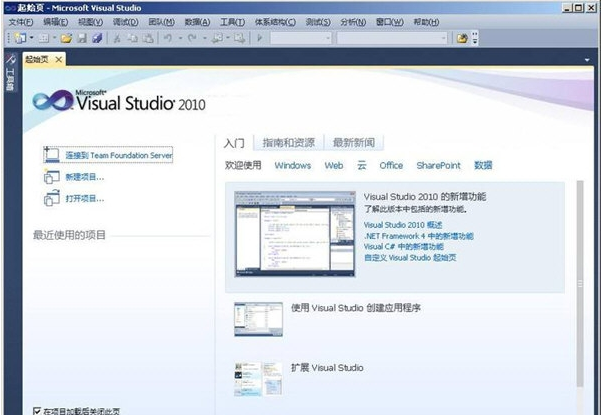The width and height of the screenshot is (601, 415).
Task: Click the 打开项目... link
Action: [85, 198]
